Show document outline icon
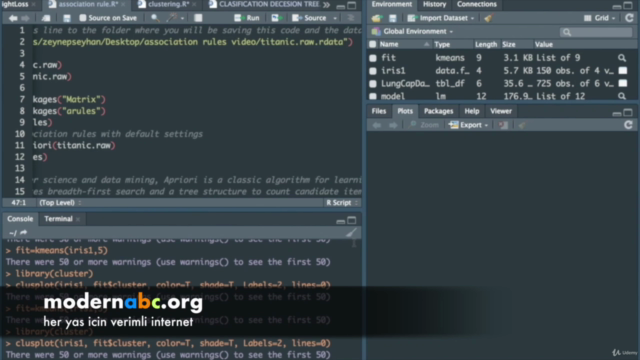This screenshot has height=360, width=640. (x=350, y=18)
